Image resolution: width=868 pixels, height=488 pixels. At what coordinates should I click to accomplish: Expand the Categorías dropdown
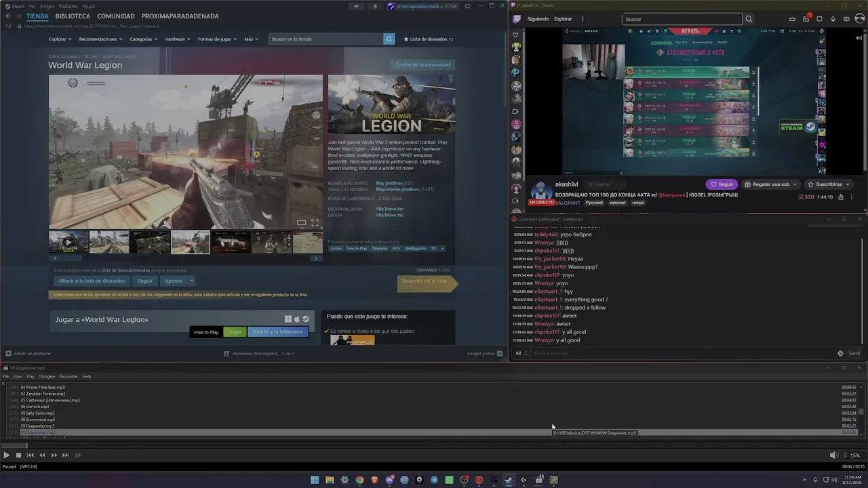(x=143, y=39)
